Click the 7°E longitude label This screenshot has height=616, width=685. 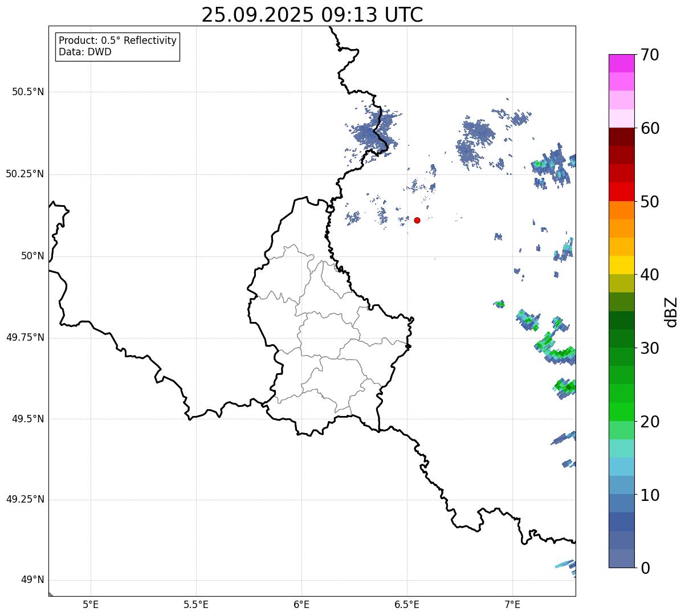tap(512, 604)
